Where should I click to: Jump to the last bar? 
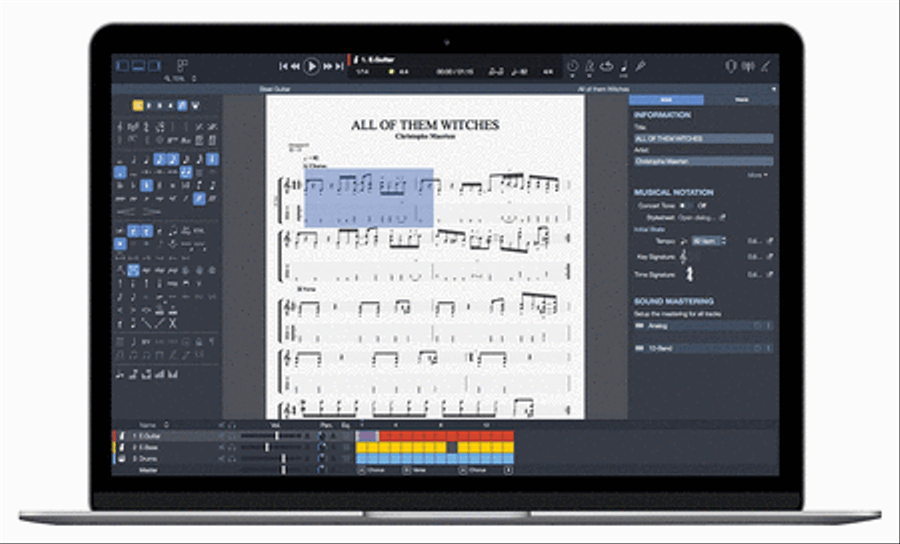[x=339, y=67]
